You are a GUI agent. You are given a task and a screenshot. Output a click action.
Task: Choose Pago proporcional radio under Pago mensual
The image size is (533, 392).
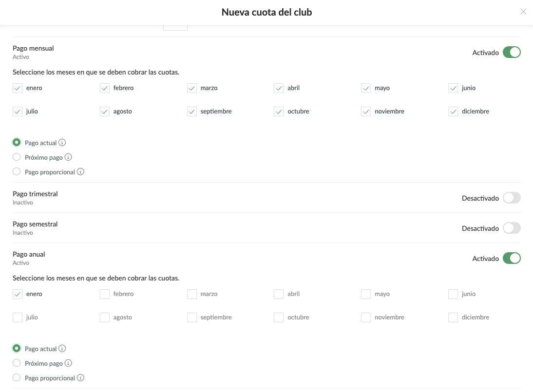point(17,172)
